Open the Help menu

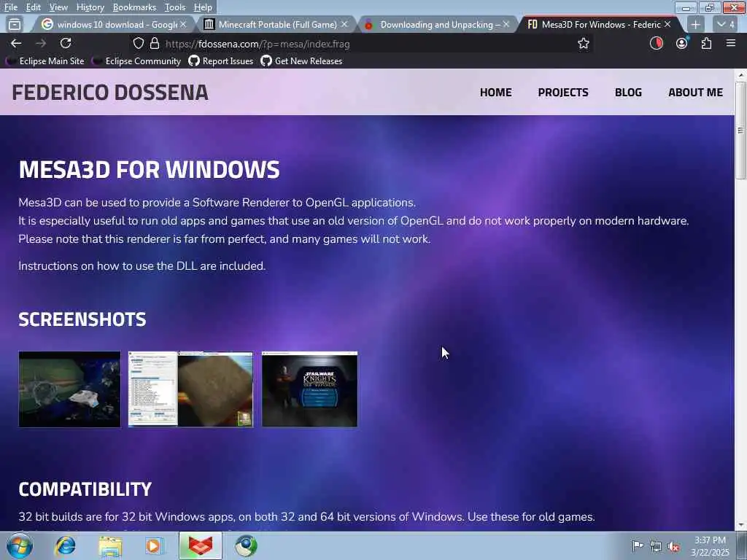pos(203,7)
